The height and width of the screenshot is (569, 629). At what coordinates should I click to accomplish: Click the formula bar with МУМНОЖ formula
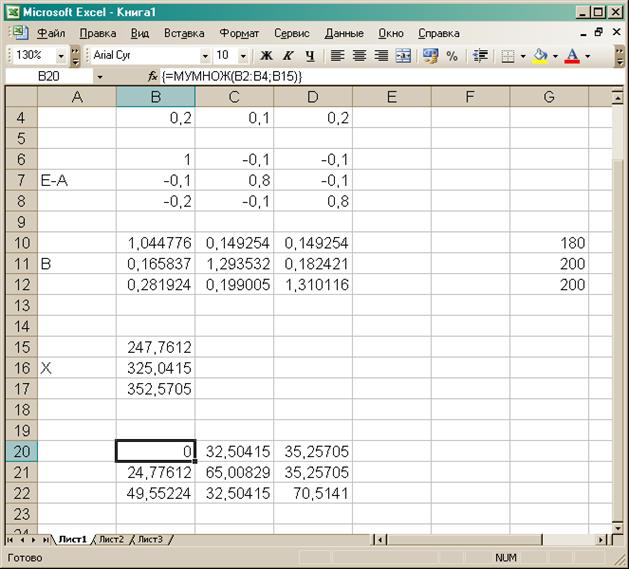click(391, 76)
